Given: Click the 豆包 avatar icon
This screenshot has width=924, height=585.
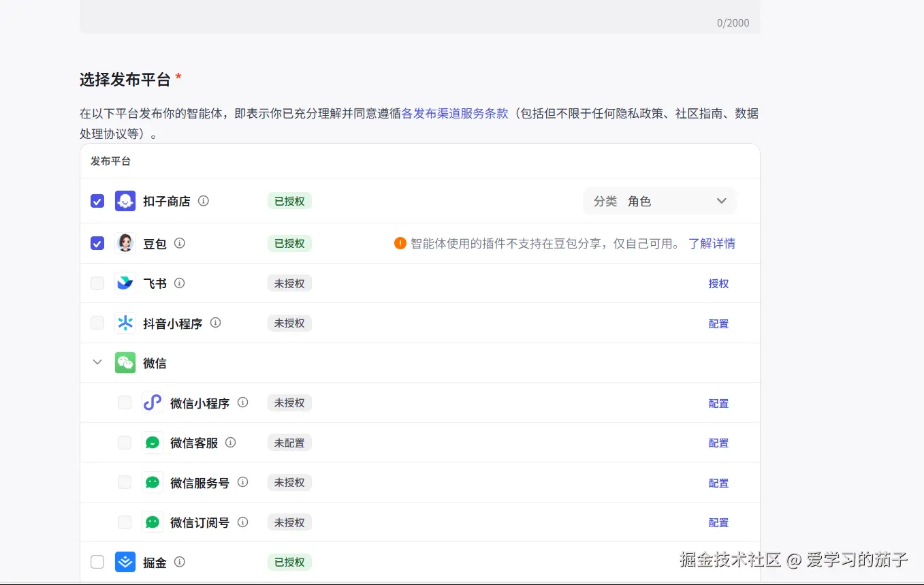Looking at the screenshot, I should [125, 242].
